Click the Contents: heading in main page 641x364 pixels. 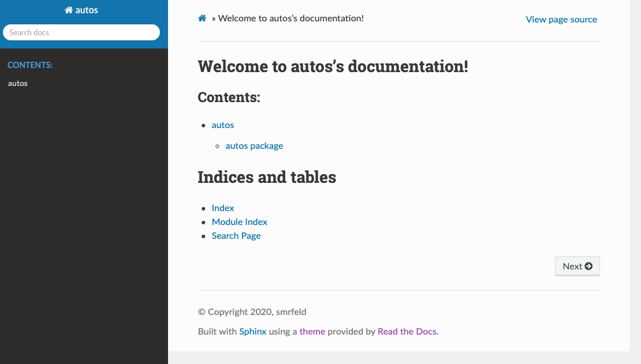click(x=229, y=97)
